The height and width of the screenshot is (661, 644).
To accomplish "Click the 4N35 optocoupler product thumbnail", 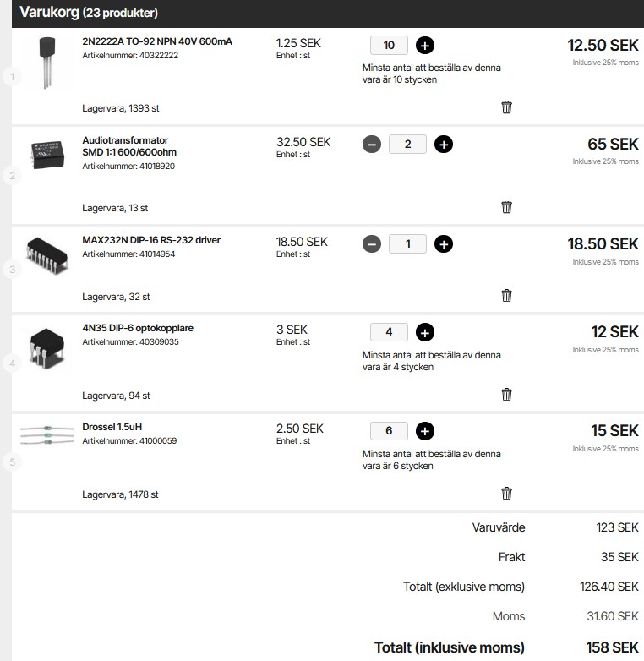I will click(46, 347).
